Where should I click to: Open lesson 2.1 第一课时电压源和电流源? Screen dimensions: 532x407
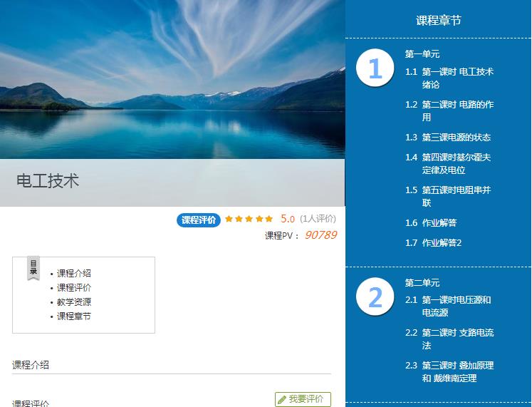pos(448,306)
